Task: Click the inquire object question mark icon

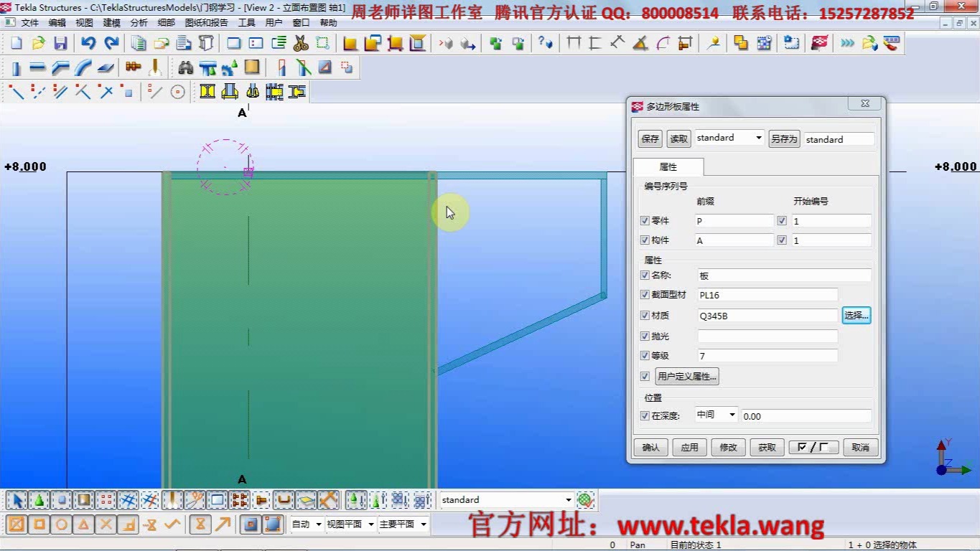Action: pos(545,44)
